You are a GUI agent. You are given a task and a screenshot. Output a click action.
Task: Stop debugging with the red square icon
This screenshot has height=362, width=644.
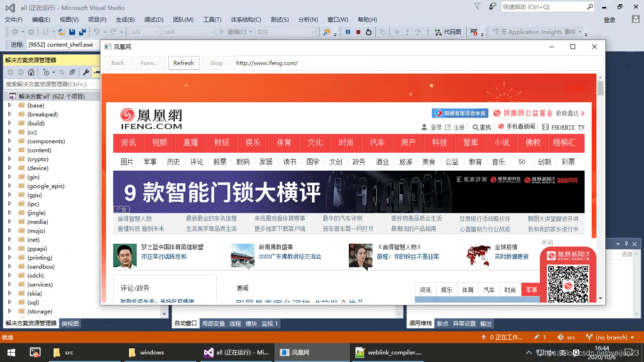pyautogui.click(x=358, y=32)
